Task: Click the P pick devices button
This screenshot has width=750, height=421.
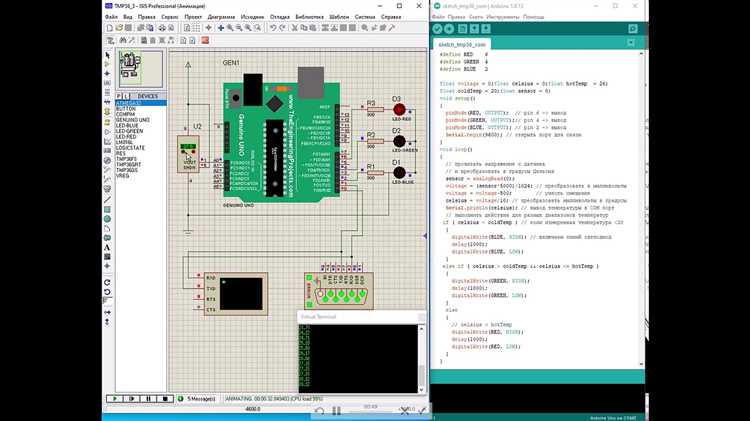Action: pos(119,96)
